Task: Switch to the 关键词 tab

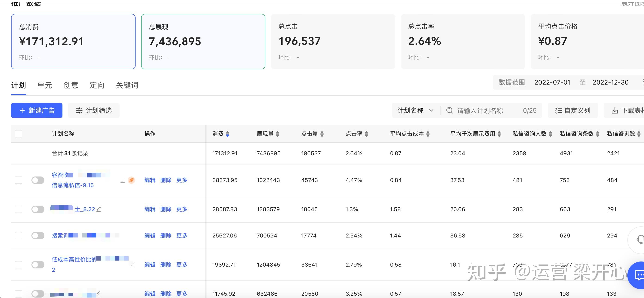Action: (x=127, y=85)
